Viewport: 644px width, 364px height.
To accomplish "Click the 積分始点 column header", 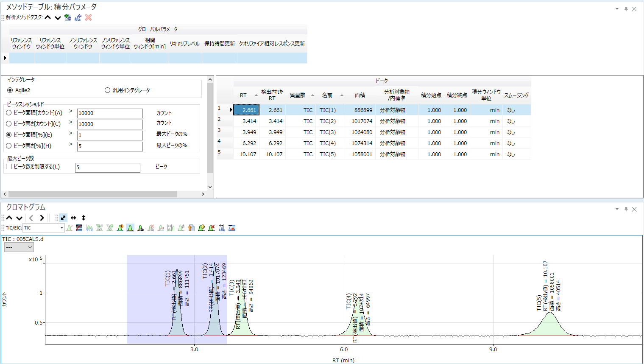I will 431,95.
